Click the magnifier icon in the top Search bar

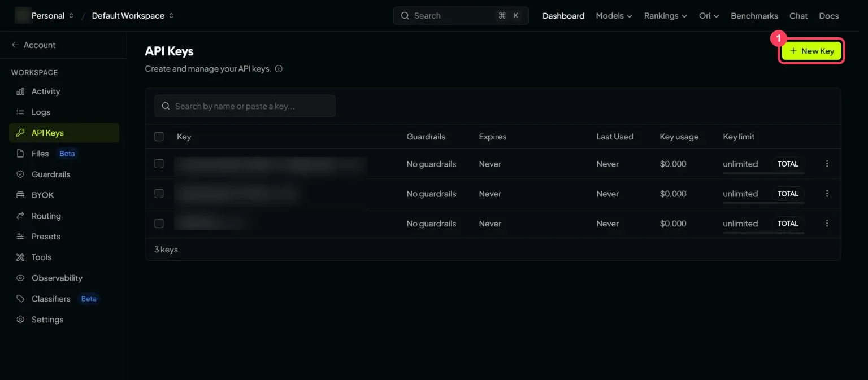point(405,16)
